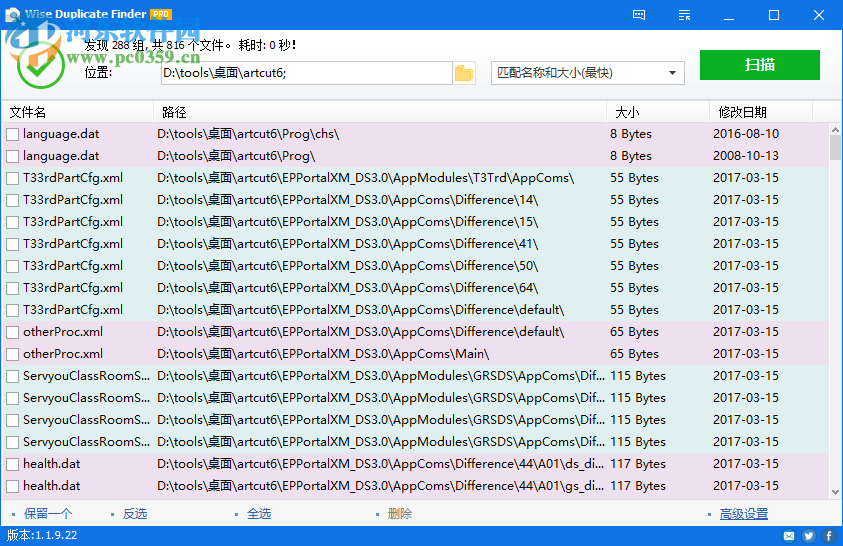Open the Facebook icon in status bar
The width and height of the screenshot is (843, 546).
tap(828, 536)
